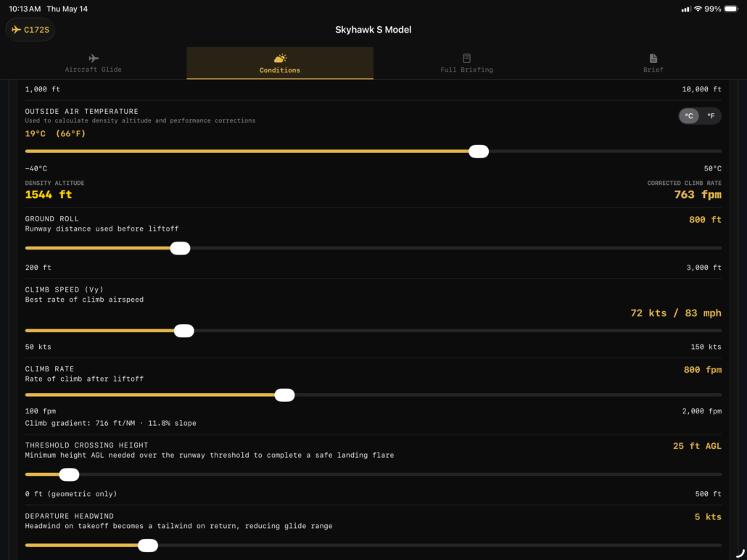This screenshot has width=747, height=560.
Task: Click the OUTSIDE AIR TEMPERATURE heading
Action: coord(81,111)
